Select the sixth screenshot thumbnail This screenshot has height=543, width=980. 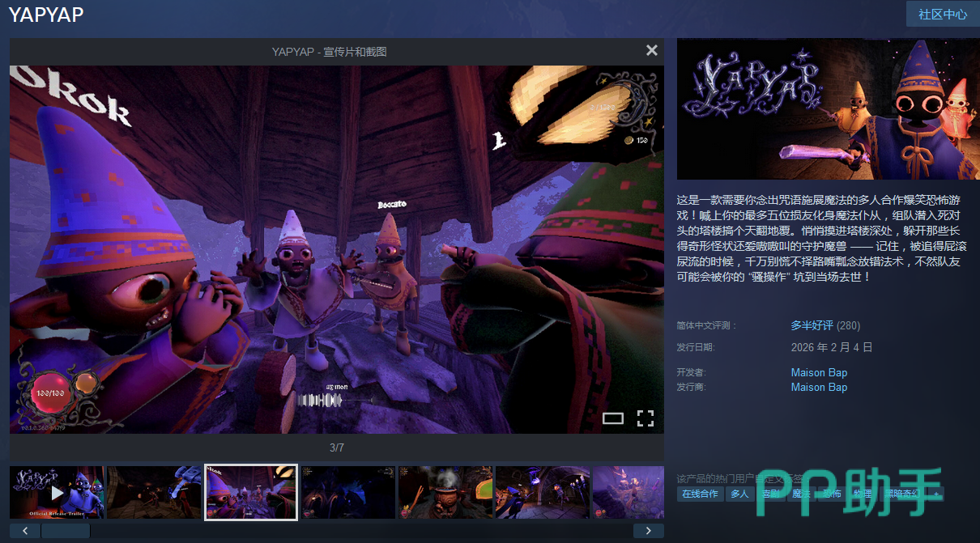[543, 492]
